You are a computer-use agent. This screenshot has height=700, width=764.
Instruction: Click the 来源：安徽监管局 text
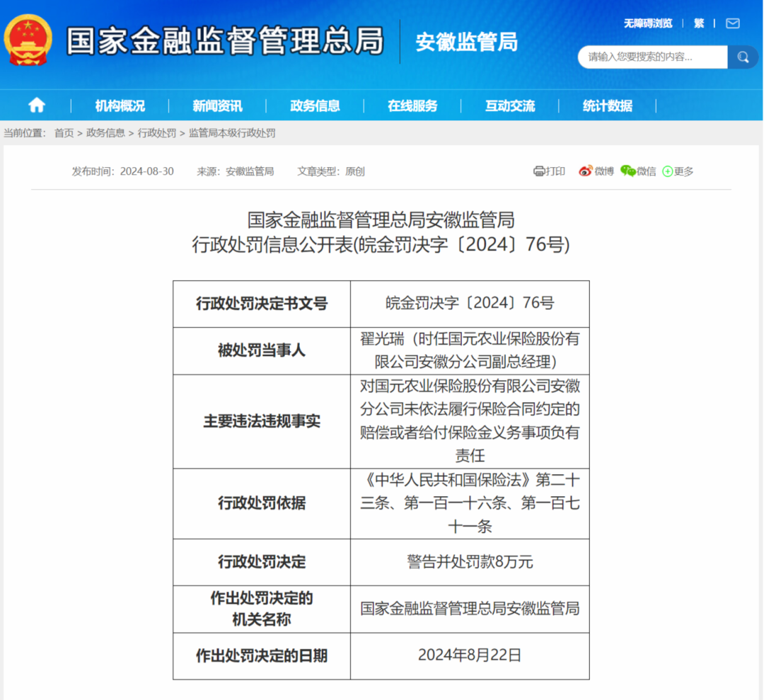(x=236, y=171)
